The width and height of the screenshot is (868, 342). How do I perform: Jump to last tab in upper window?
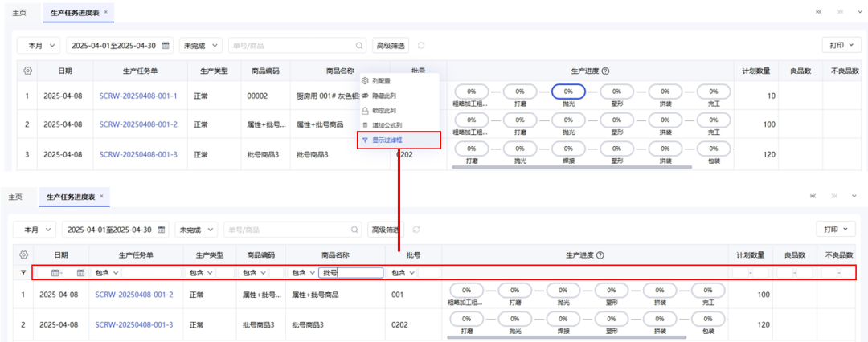coord(841,11)
